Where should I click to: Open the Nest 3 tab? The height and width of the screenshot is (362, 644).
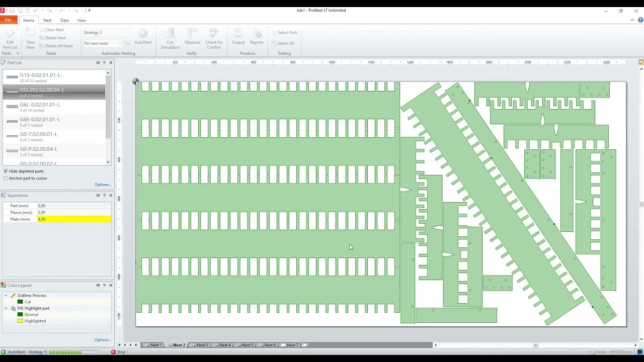coord(199,345)
